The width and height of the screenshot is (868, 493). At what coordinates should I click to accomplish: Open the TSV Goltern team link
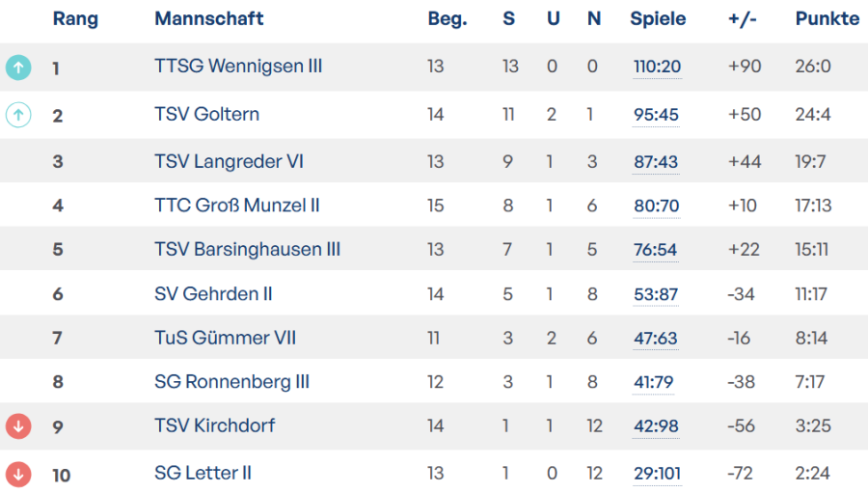[x=206, y=115]
